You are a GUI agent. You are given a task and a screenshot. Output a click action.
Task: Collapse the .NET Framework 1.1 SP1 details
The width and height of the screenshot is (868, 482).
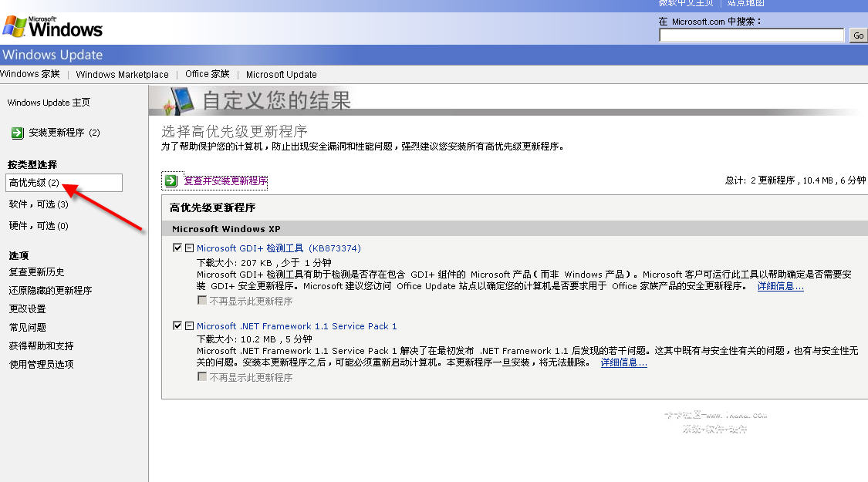(x=189, y=326)
